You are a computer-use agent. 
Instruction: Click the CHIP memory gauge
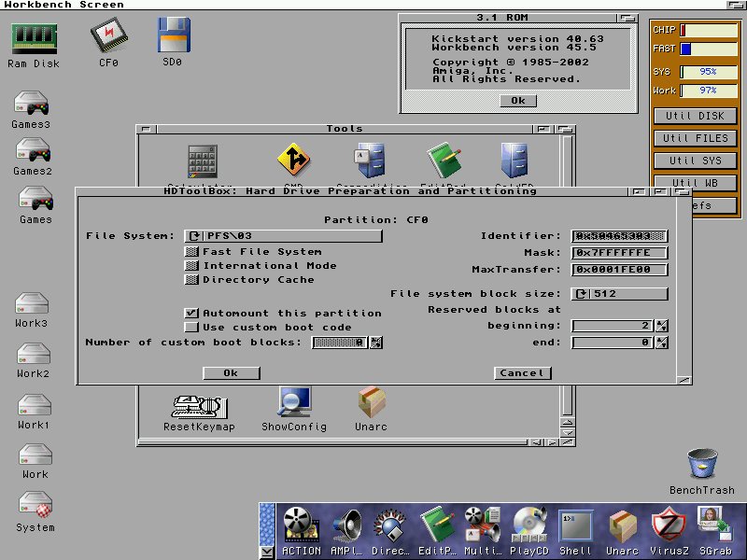709,30
